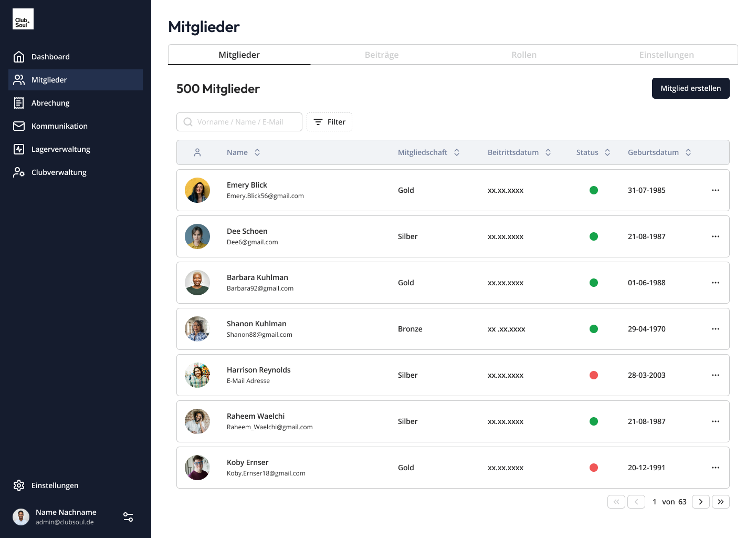
Task: Click the Einstellungen gear icon in sidebar
Action: pyautogui.click(x=19, y=485)
